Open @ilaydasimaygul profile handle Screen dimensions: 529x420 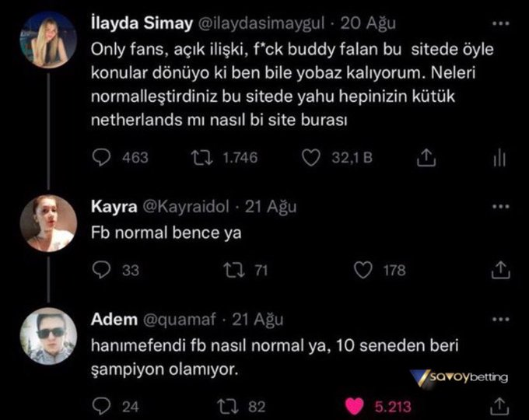[x=261, y=23]
